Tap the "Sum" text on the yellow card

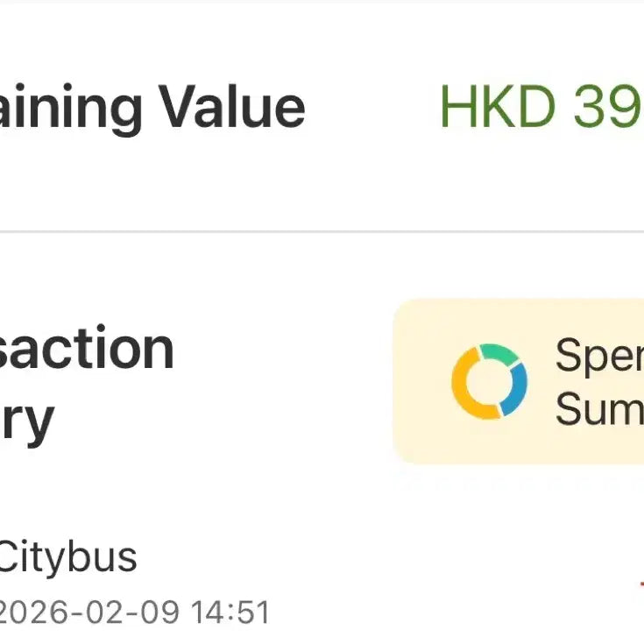[x=598, y=407]
